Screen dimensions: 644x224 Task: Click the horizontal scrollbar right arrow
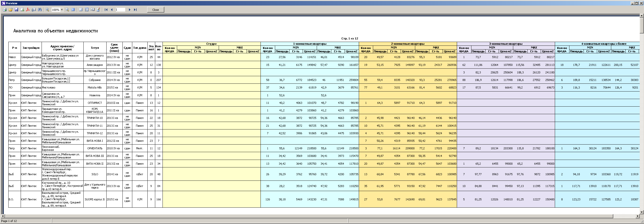pos(638,216)
